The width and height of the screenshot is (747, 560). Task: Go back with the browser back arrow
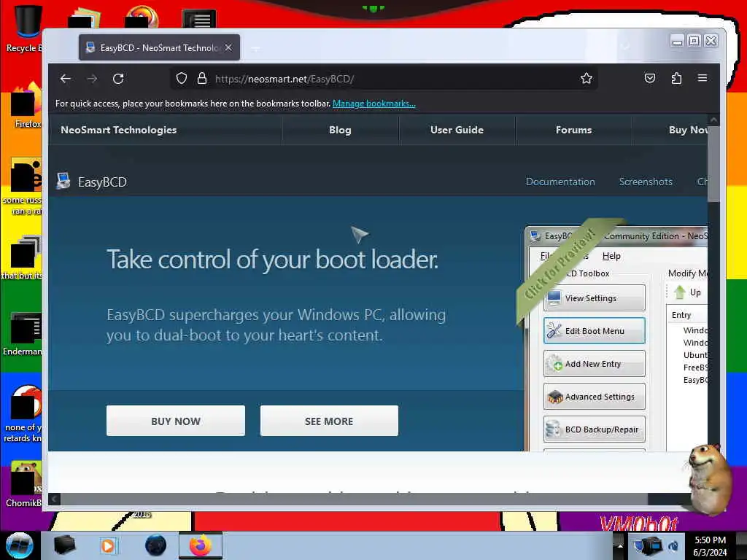click(66, 79)
